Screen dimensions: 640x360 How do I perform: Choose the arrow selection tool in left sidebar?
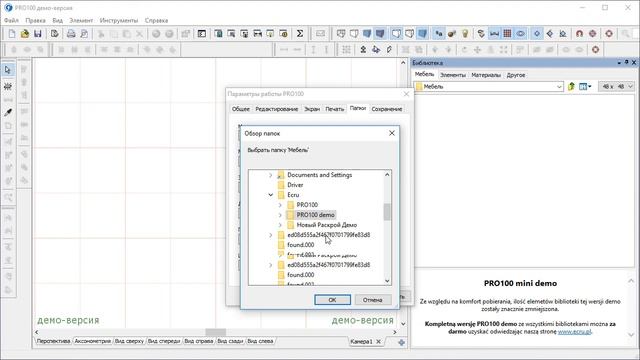click(x=8, y=70)
